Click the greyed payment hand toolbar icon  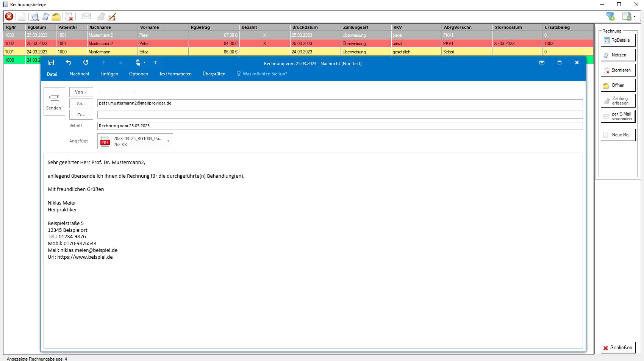click(x=101, y=17)
